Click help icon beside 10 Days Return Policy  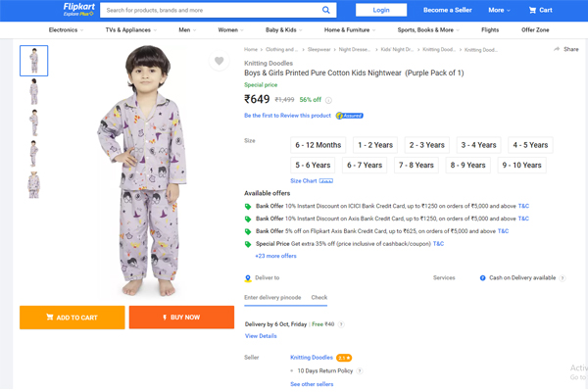pos(360,372)
